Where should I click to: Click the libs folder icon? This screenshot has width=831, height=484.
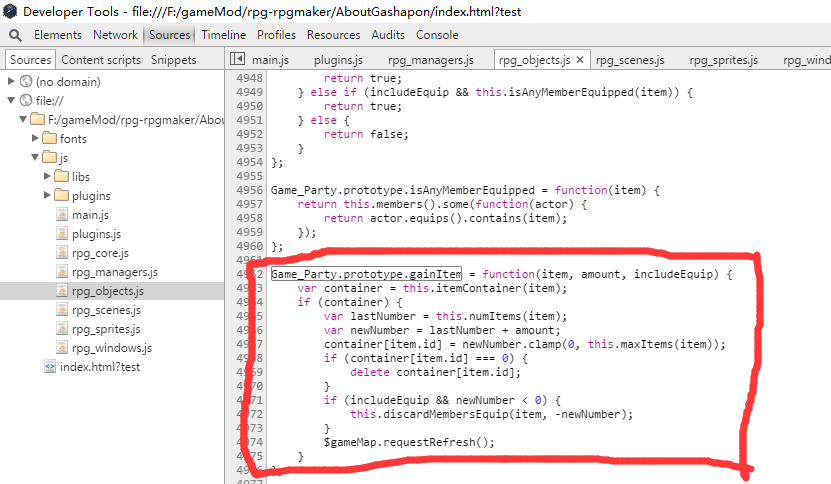pyautogui.click(x=61, y=176)
